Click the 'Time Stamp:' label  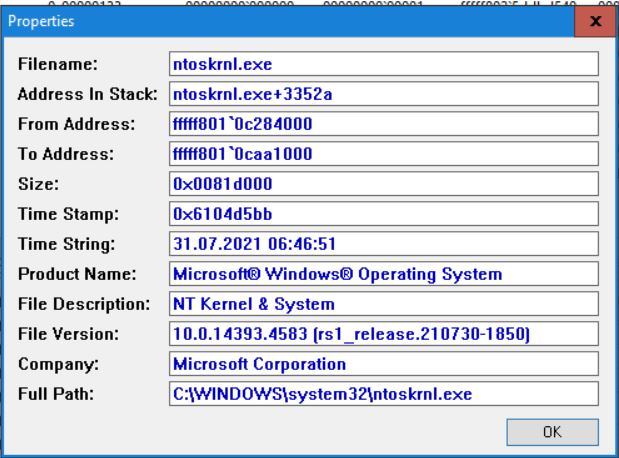point(68,214)
